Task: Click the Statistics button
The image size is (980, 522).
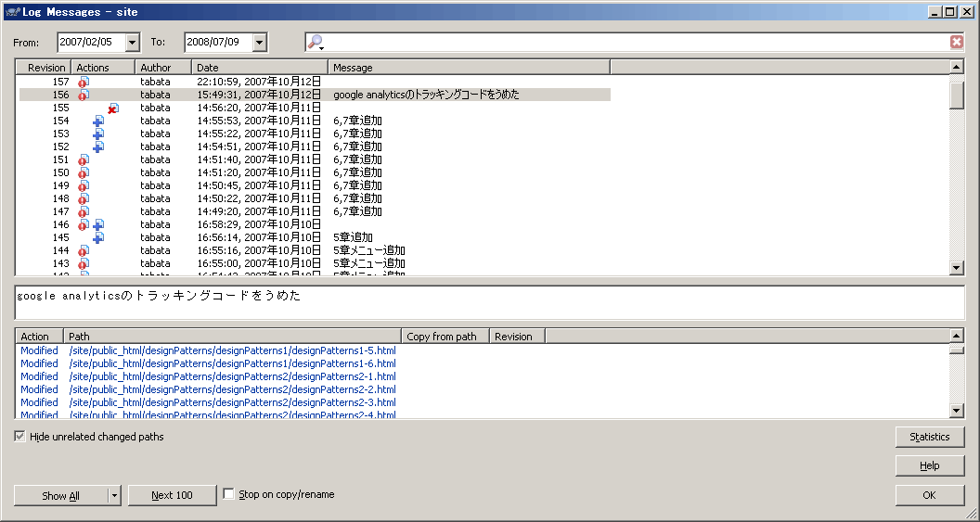Action: click(x=929, y=437)
